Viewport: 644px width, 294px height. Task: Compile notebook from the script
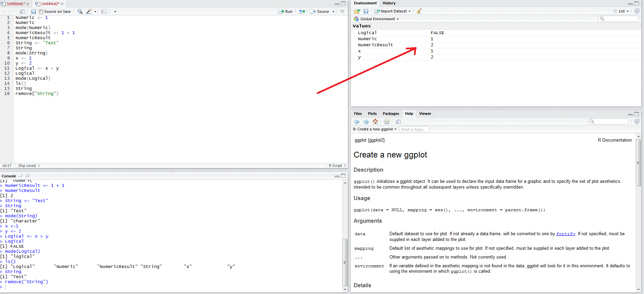[x=104, y=11]
